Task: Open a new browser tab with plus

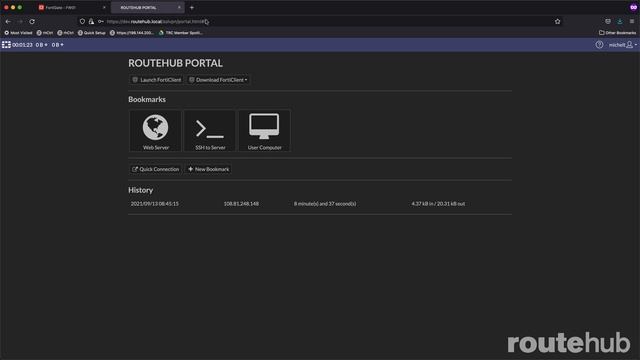Action: point(192,7)
